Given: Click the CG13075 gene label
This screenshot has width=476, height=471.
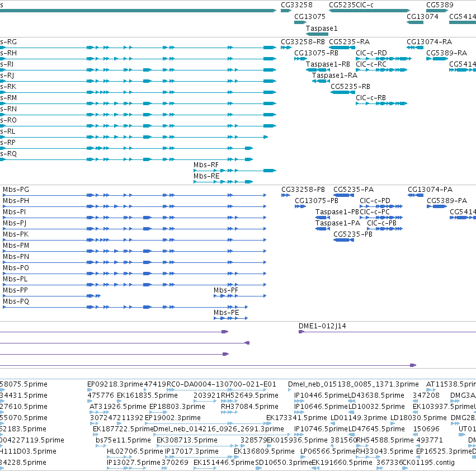Looking at the screenshot, I should pos(310,16).
